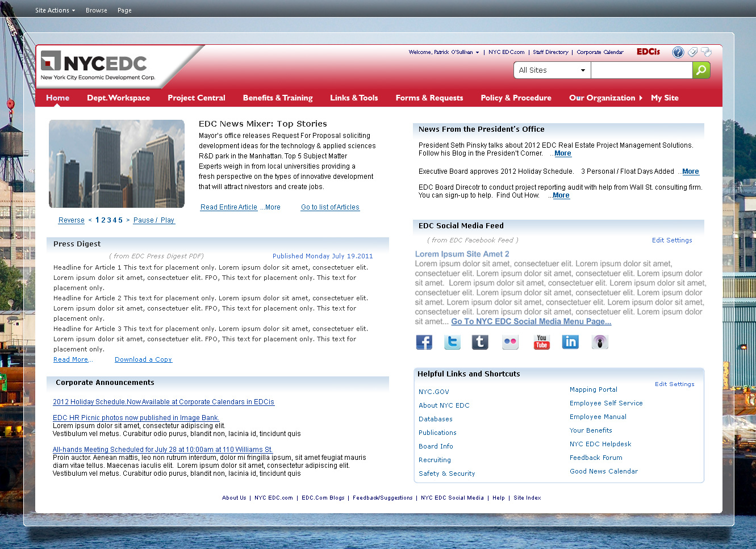Open the My Site navigation tab
Screen dimensions: 756x549
665,98
